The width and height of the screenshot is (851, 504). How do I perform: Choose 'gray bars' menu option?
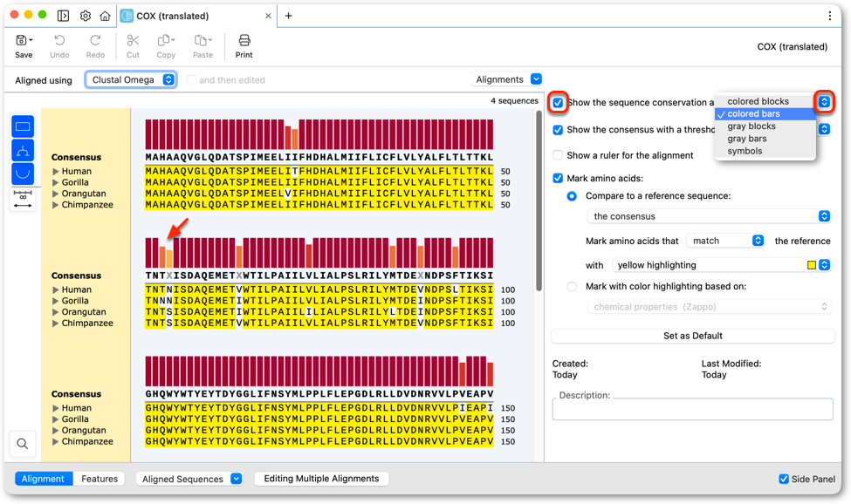[765, 139]
